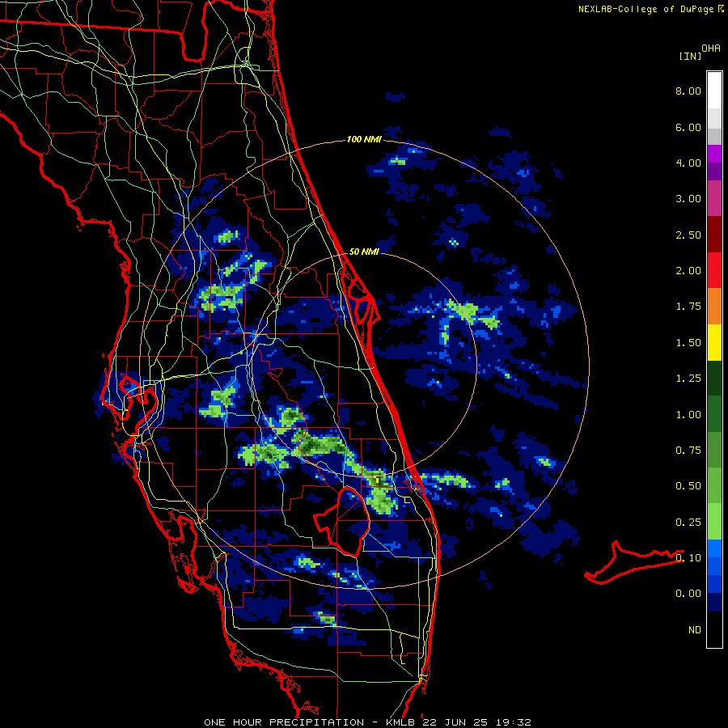Click the 1.75 legend value
This screenshot has height=728, width=728.
pos(688,307)
